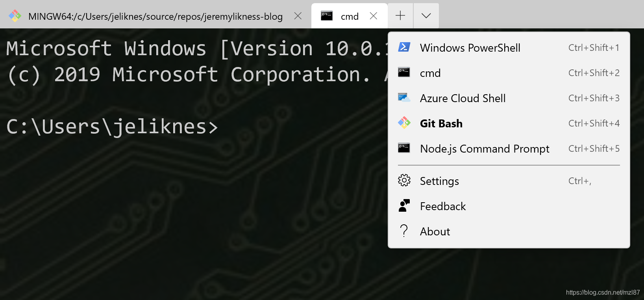This screenshot has width=644, height=300.
Task: Click the Ctrl+Shift+3 shortcut label
Action: click(594, 98)
